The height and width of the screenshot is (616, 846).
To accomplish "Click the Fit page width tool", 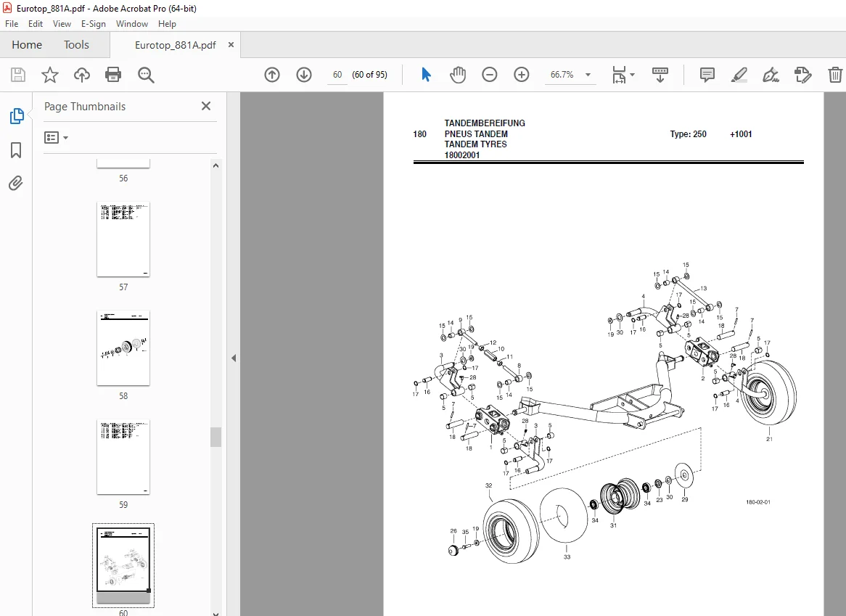I will point(619,75).
